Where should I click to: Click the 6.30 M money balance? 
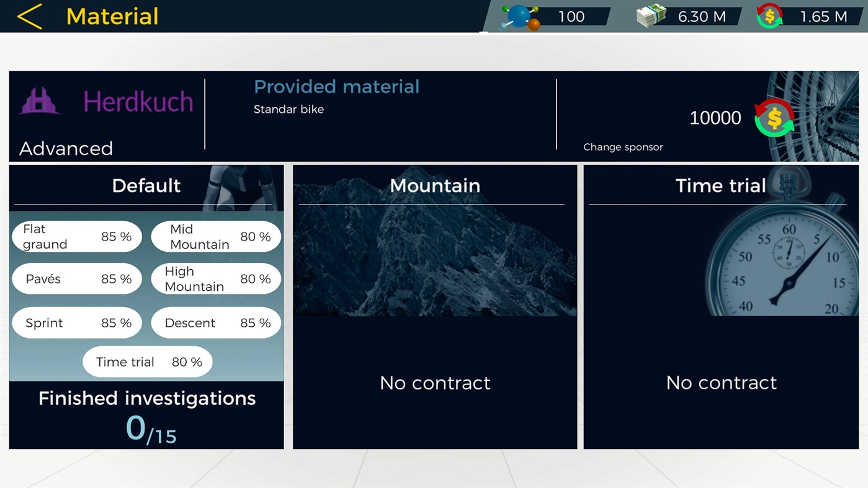[702, 17]
